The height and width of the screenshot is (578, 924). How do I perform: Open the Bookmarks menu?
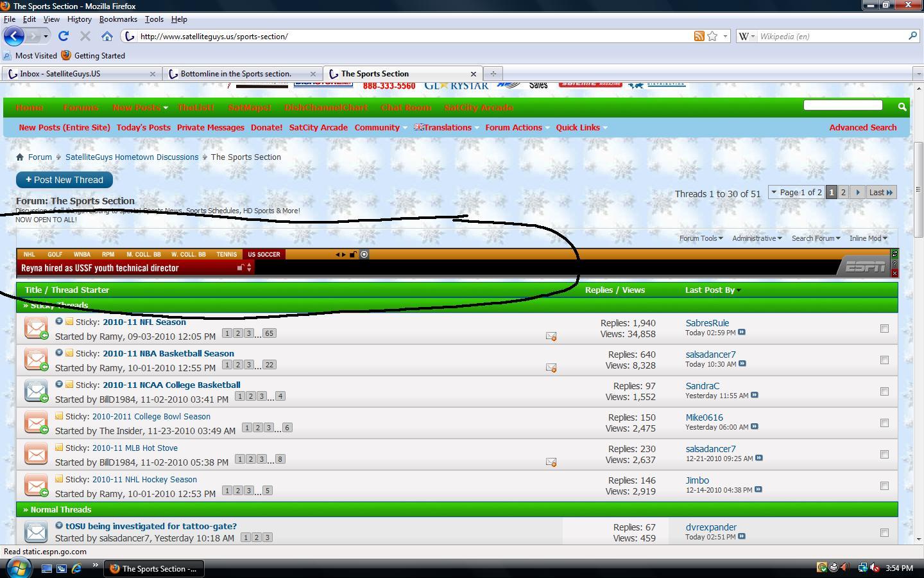pyautogui.click(x=118, y=19)
